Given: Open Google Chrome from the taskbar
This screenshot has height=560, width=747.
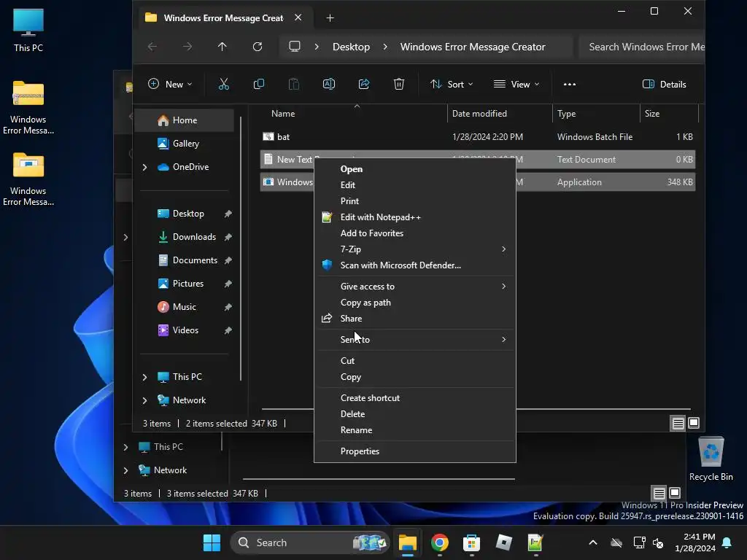Looking at the screenshot, I should (x=439, y=542).
